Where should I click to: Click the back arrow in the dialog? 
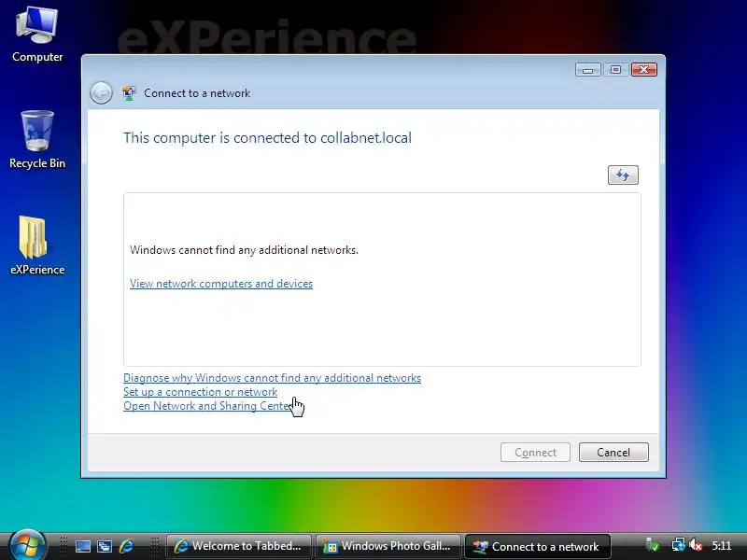click(x=101, y=92)
